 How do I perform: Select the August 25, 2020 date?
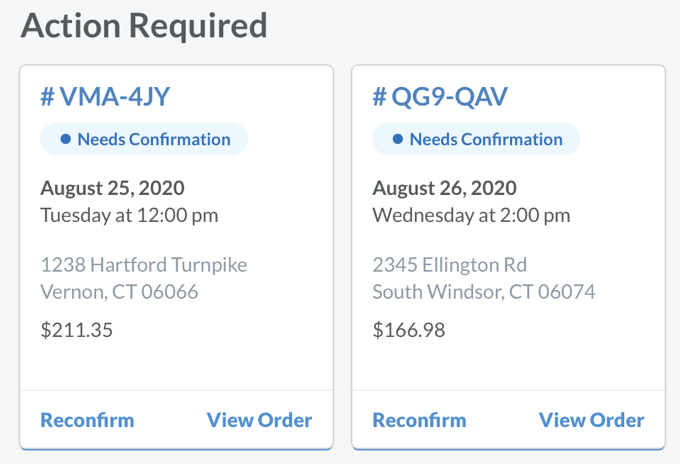[x=112, y=188]
